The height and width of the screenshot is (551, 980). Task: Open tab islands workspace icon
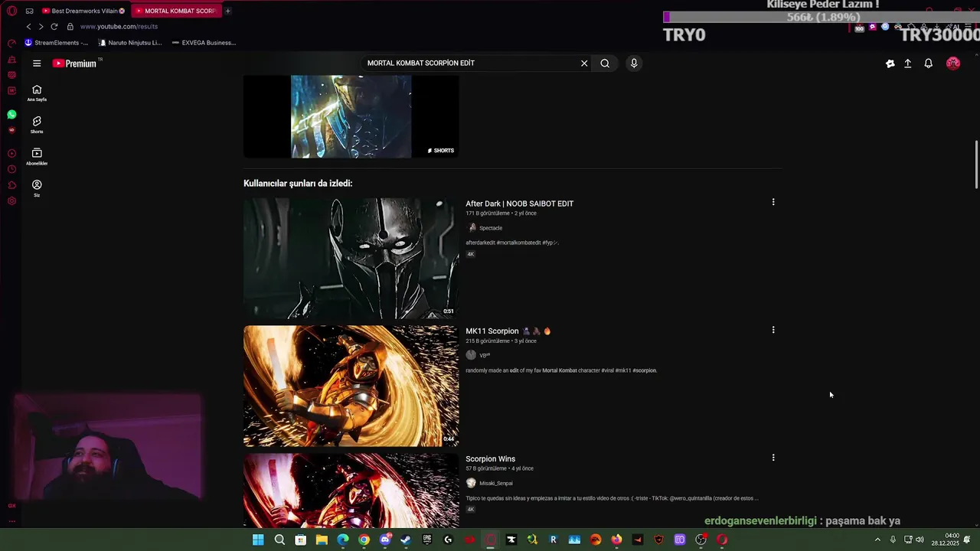(29, 11)
